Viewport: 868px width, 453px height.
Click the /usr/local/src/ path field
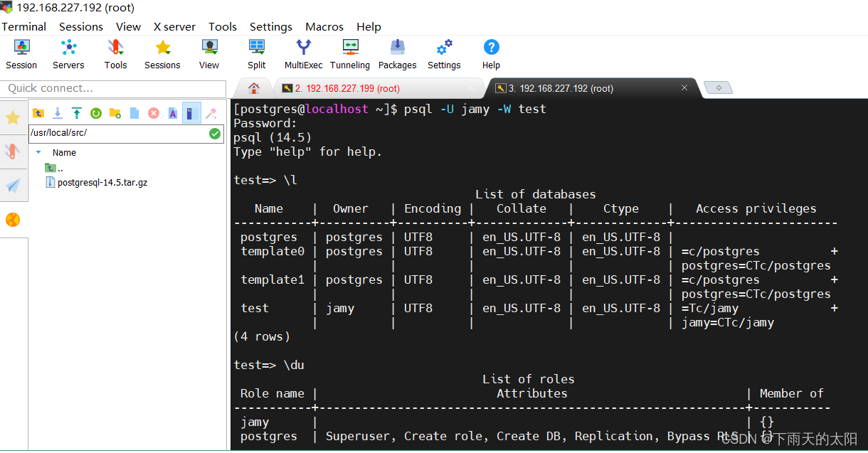118,134
